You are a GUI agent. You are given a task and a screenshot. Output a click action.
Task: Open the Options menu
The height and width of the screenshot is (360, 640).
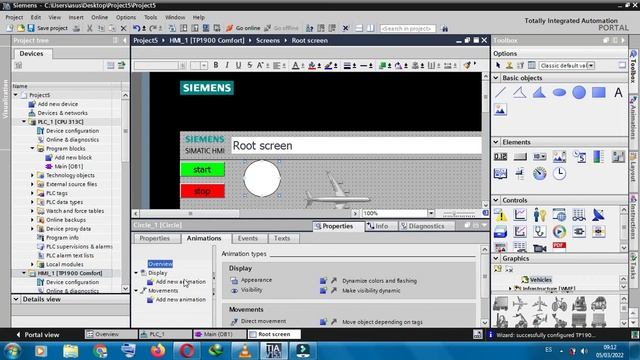[126, 17]
